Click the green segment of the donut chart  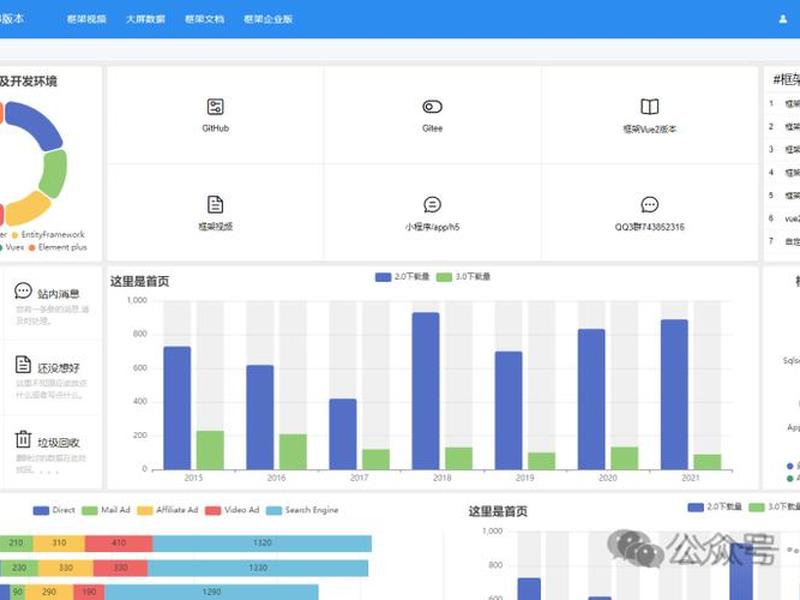click(x=54, y=173)
